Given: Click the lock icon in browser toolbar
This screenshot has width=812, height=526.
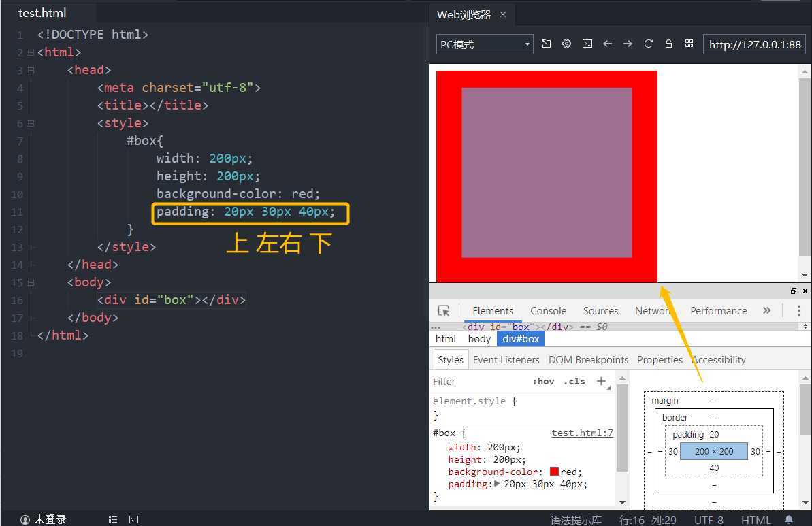Looking at the screenshot, I should (668, 44).
